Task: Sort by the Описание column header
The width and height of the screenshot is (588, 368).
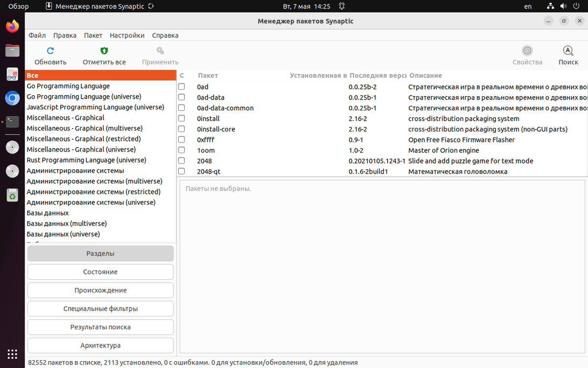Action: point(497,76)
